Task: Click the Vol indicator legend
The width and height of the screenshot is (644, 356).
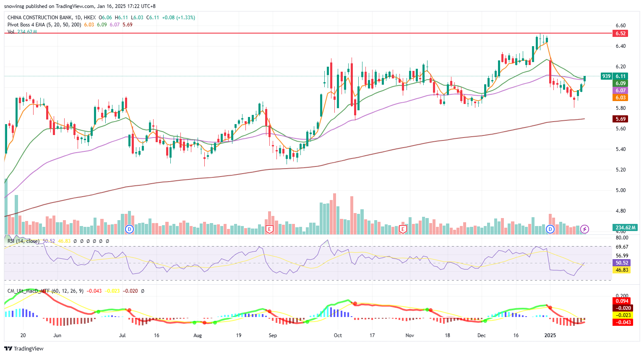Action: pyautogui.click(x=11, y=32)
